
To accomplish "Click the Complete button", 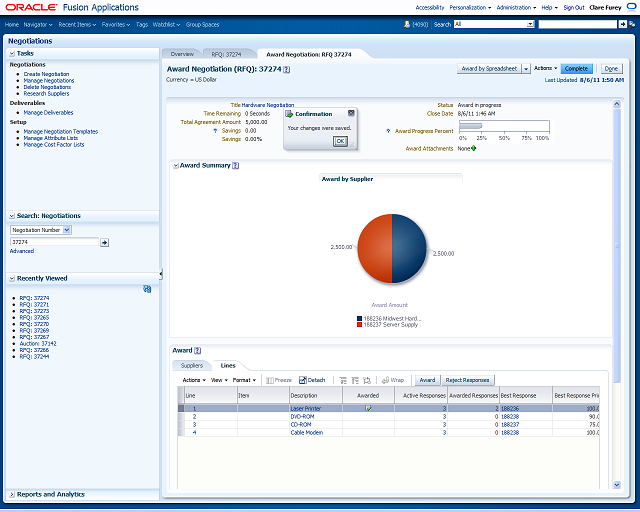I will 576,69.
